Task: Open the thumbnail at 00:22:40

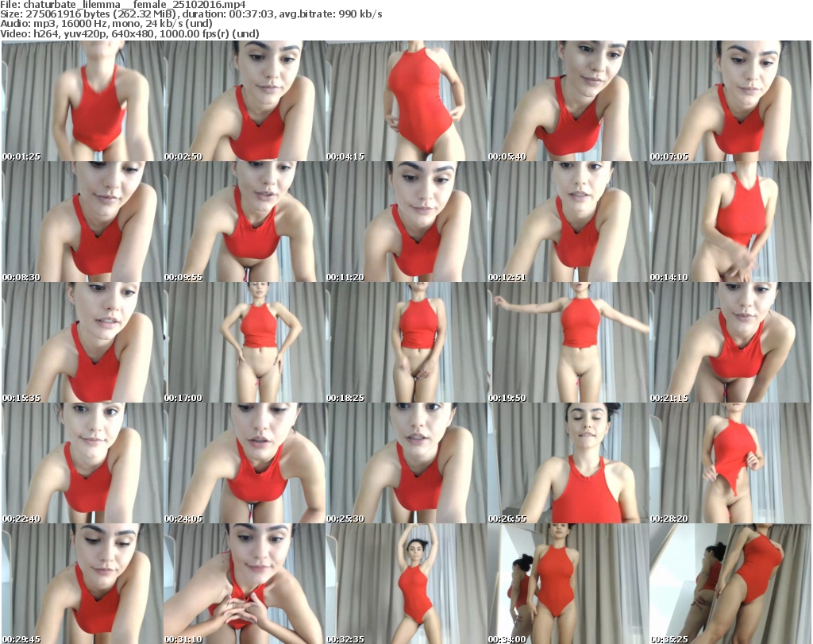Action: coord(83,464)
